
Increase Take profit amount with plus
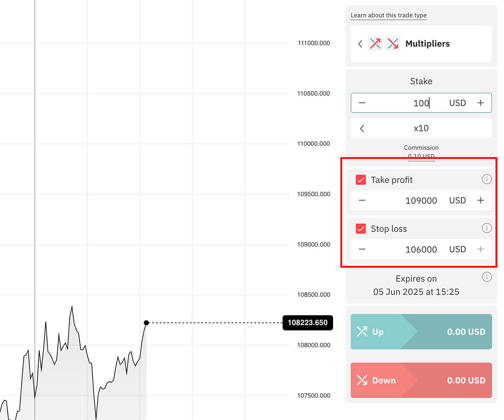481,200
